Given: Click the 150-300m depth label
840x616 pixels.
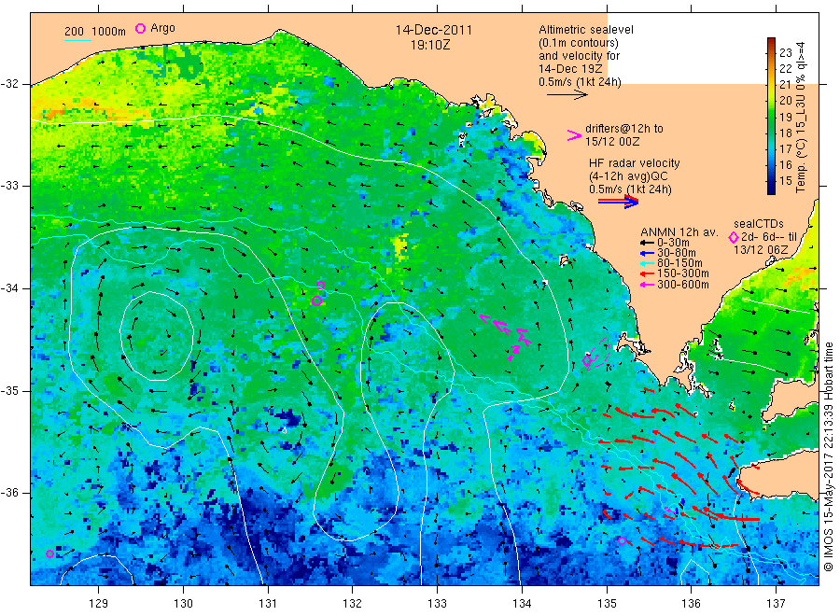Looking at the screenshot, I should pyautogui.click(x=682, y=273).
